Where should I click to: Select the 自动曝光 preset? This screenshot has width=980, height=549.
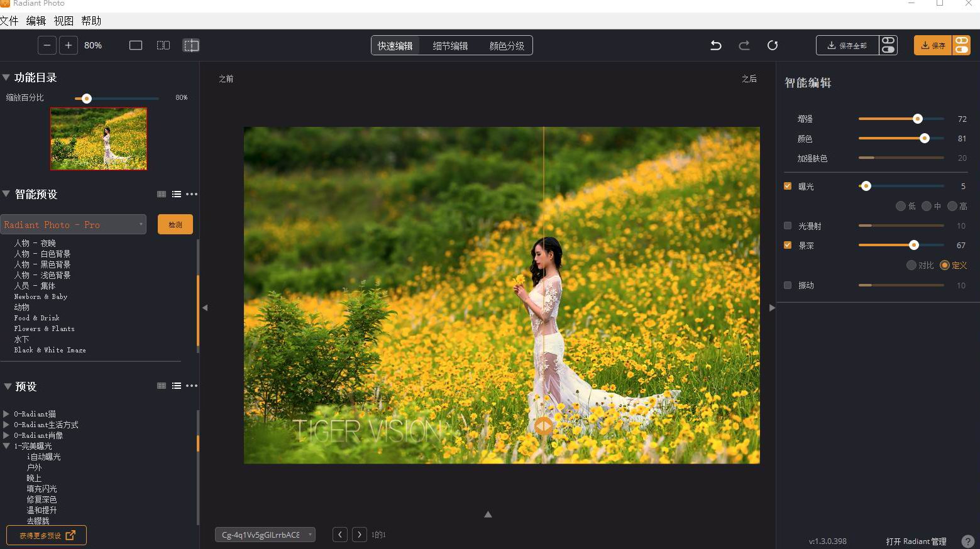[44, 457]
